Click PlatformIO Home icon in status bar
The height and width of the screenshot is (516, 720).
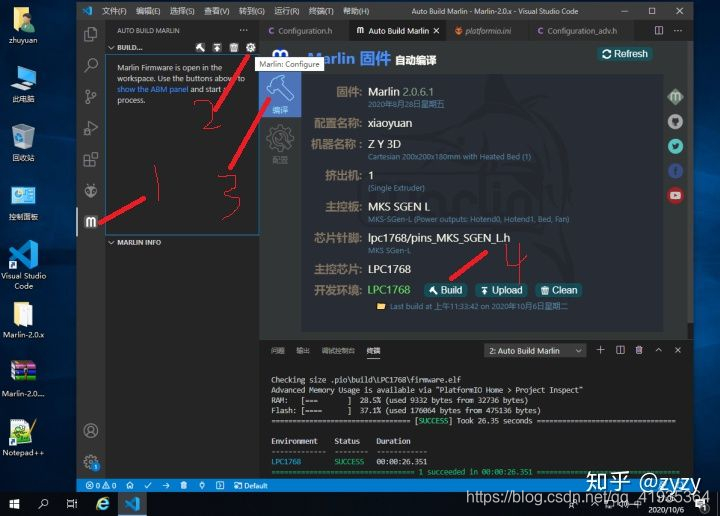click(x=130, y=485)
